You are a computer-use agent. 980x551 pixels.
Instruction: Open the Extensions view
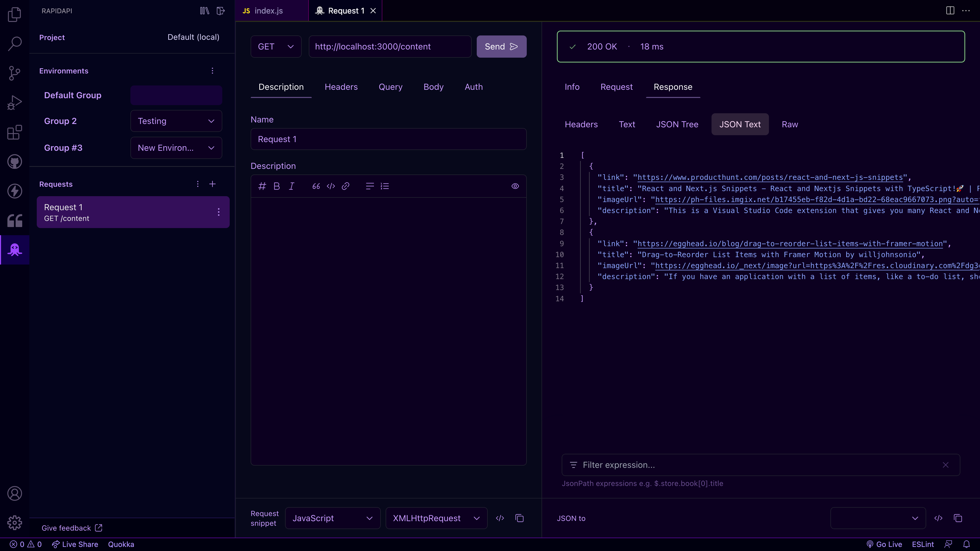[x=15, y=132]
